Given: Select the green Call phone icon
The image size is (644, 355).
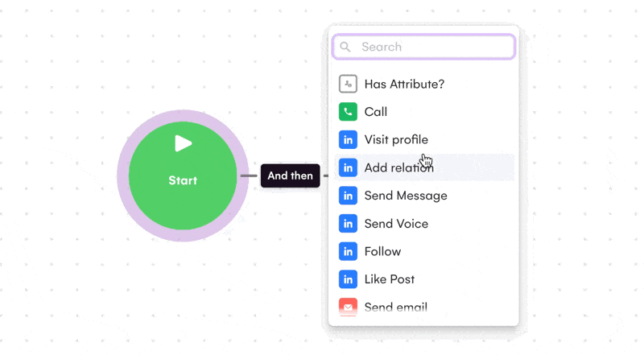Looking at the screenshot, I should [x=348, y=112].
